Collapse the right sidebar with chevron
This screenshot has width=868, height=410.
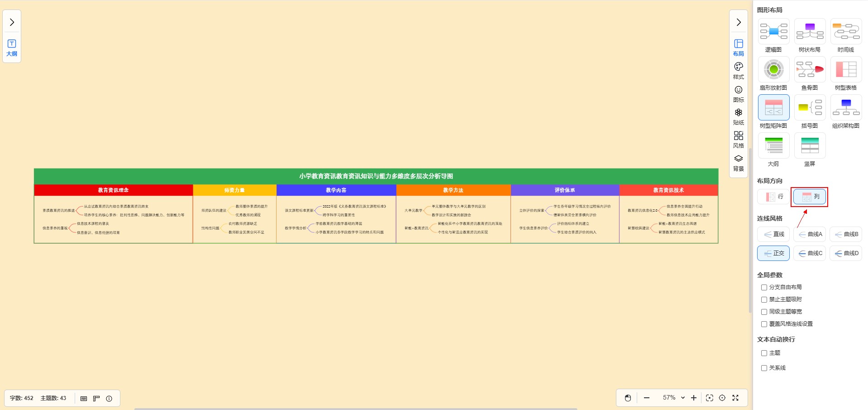click(x=738, y=22)
